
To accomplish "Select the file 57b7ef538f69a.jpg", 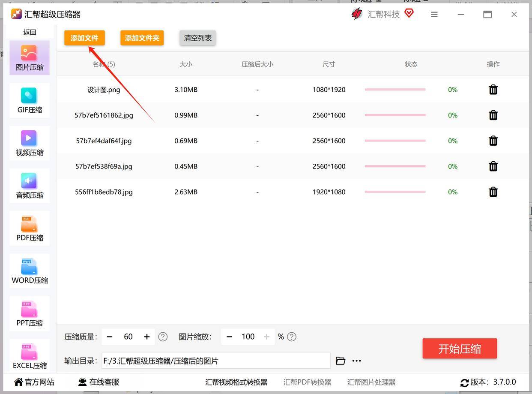I will pyautogui.click(x=104, y=166).
